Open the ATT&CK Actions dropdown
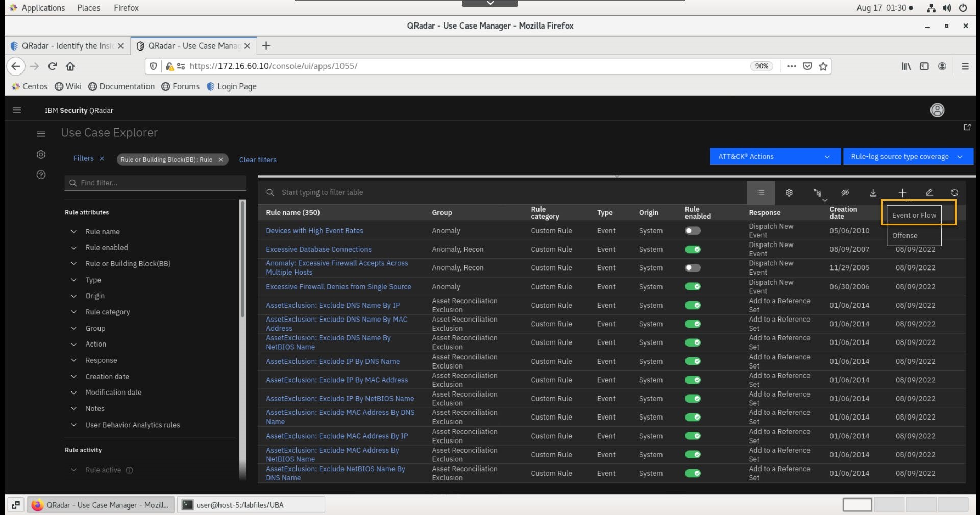This screenshot has height=515, width=980. pyautogui.click(x=775, y=157)
